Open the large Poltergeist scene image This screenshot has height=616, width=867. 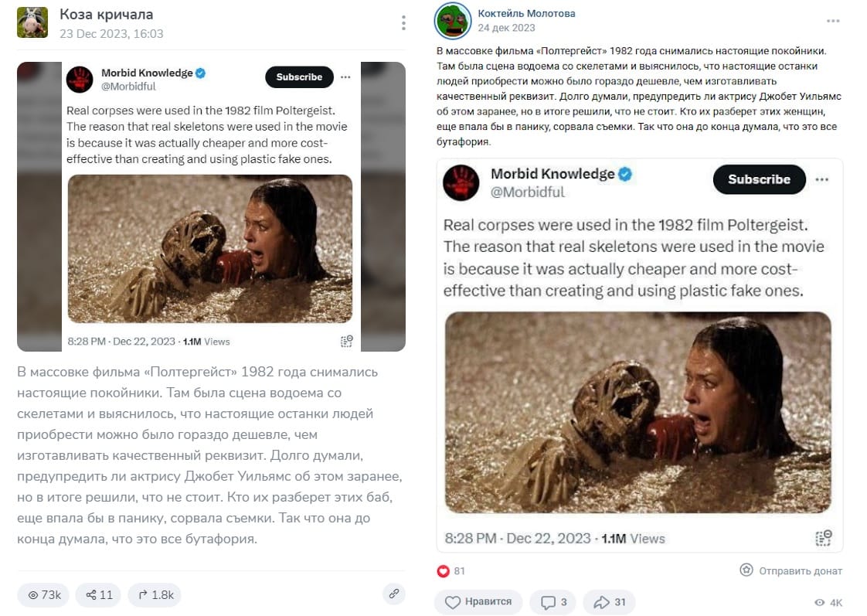point(638,413)
